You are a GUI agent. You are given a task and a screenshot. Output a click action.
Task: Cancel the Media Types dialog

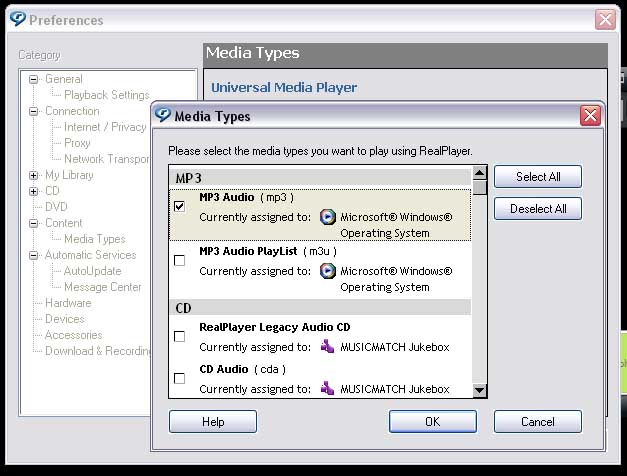[538, 422]
